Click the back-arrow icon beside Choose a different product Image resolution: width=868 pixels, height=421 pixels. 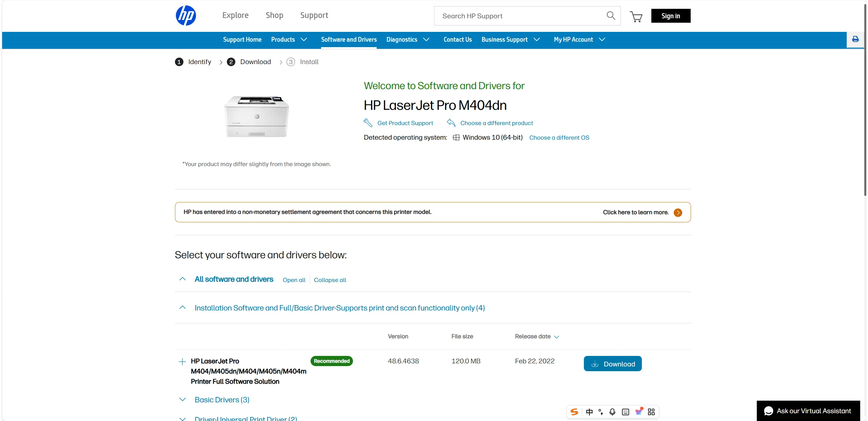coord(451,123)
